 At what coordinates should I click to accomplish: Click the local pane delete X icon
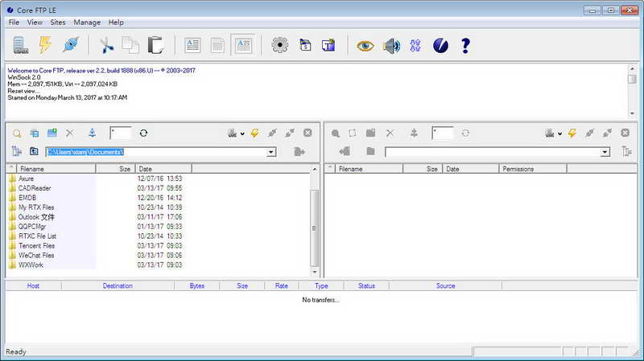70,133
